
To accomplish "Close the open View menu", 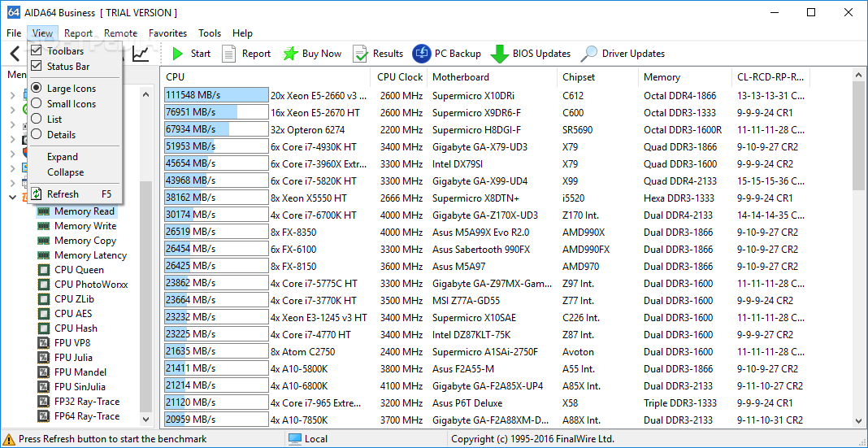I will [x=42, y=33].
